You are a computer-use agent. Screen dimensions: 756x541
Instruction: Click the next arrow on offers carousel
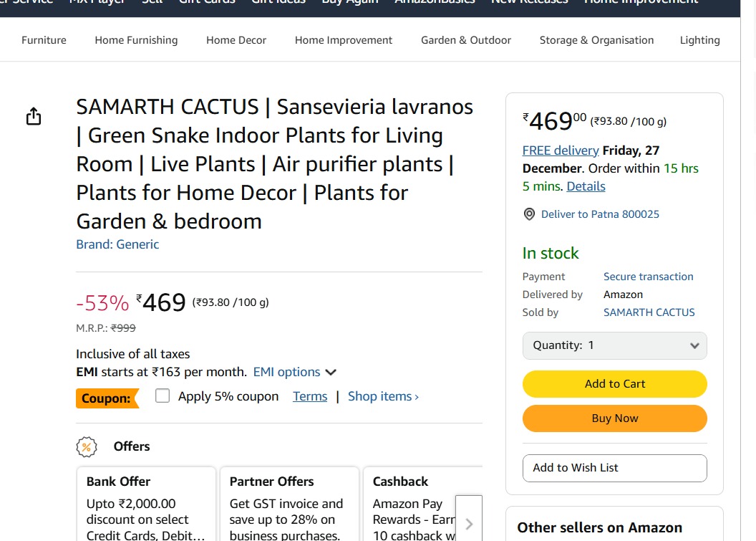tap(469, 523)
